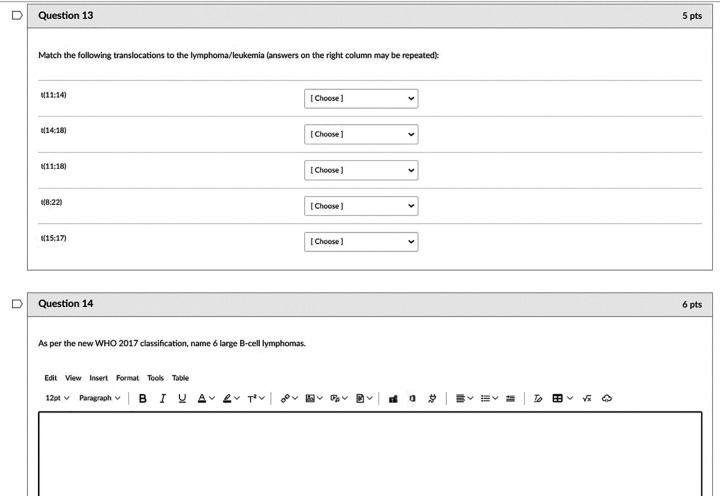Open the Paragraph style dropdown

(100, 398)
